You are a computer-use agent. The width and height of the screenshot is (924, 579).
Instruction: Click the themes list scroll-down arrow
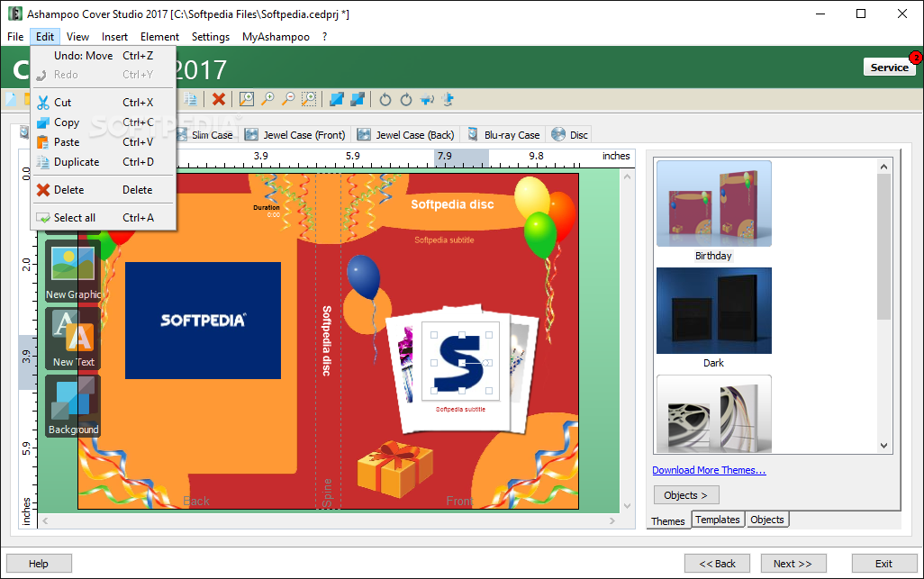pos(883,446)
